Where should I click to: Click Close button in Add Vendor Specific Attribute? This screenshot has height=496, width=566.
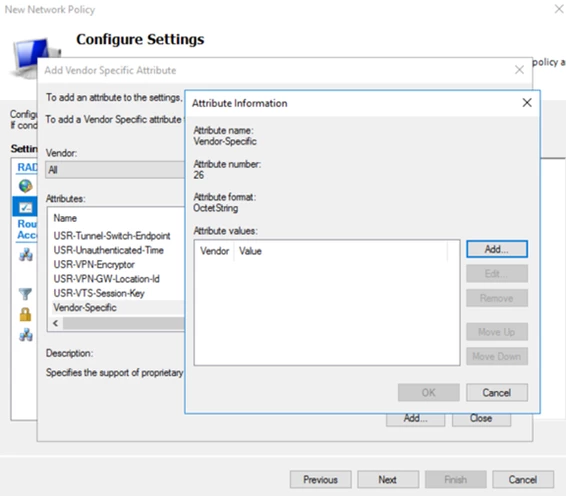(481, 419)
